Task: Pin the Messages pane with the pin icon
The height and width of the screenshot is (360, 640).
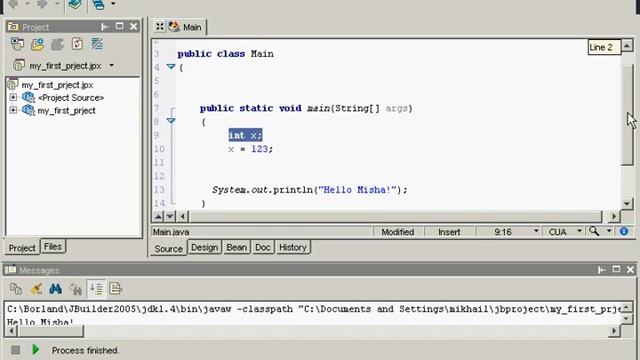Action: [x=601, y=270]
